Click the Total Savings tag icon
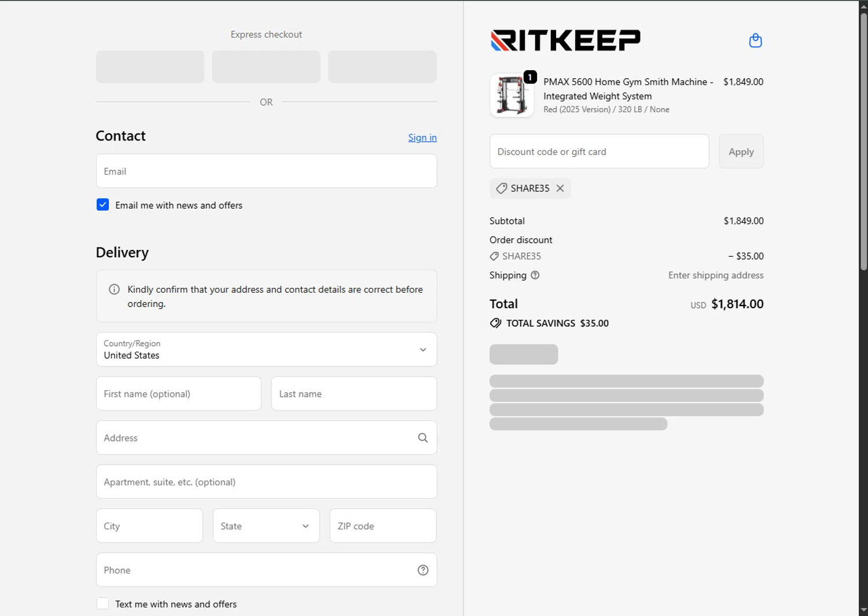Image resolution: width=868 pixels, height=616 pixels. [x=495, y=323]
